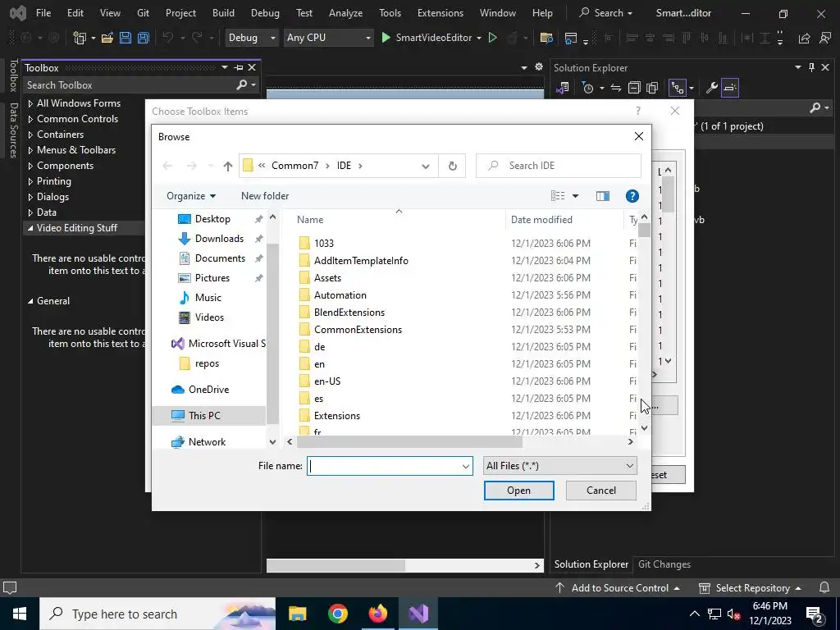Select the repos folder in navigation pane

pyautogui.click(x=207, y=363)
